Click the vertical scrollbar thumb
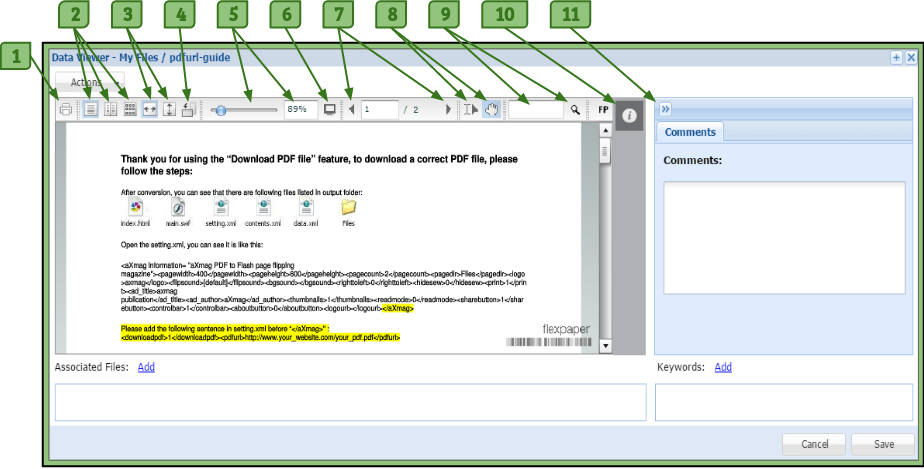The width and height of the screenshot is (924, 469). (605, 151)
